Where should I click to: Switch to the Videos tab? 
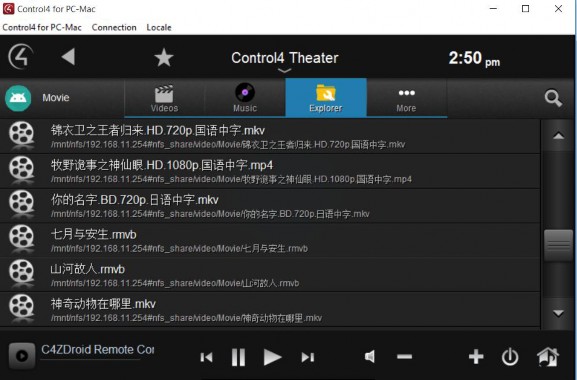click(x=164, y=98)
